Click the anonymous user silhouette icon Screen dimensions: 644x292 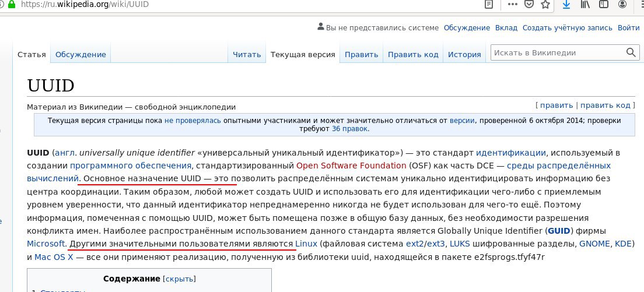[x=321, y=27]
